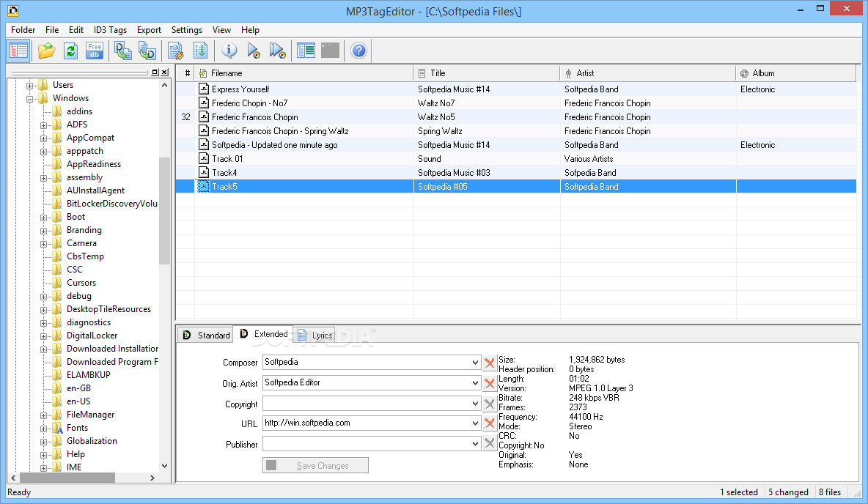This screenshot has height=504, width=868.
Task: Open the FreeDB lookup tool
Action: (x=95, y=51)
